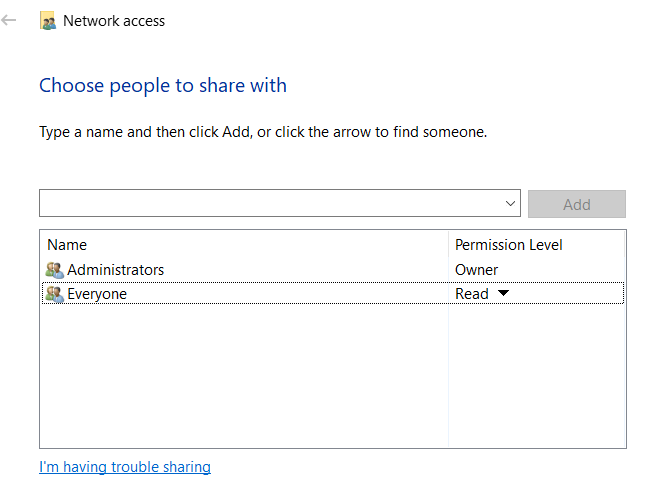Click the Network access title text
Viewport: 672px width, 490px height.
pyautogui.click(x=114, y=20)
